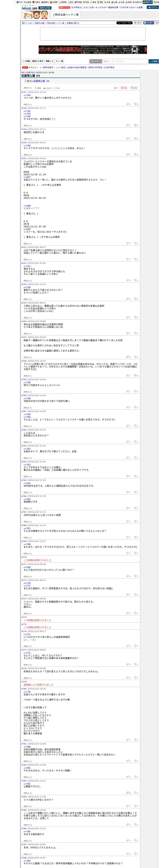Click thumbs-up on post #787
159x868 pixels.
(x=128, y=854)
